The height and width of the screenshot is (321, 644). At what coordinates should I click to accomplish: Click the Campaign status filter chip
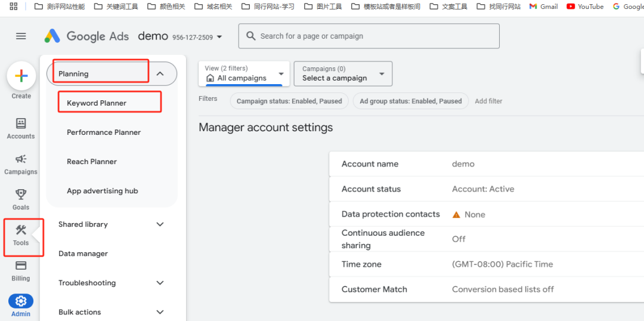(x=289, y=101)
